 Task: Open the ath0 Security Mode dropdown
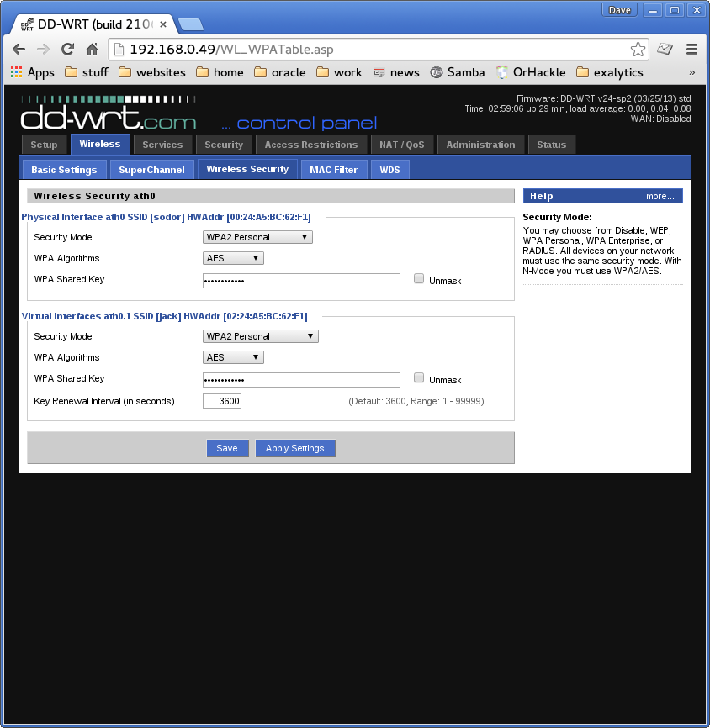click(x=257, y=237)
